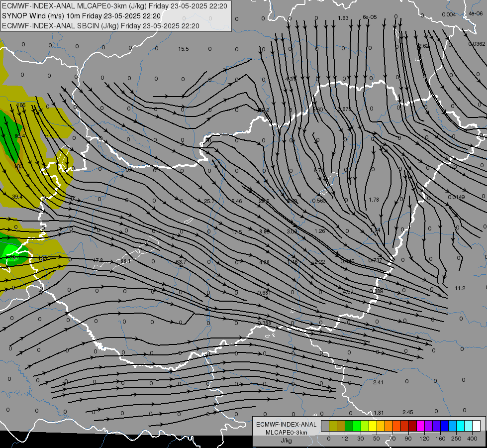Click the legend label 50
The width and height of the screenshot is (487, 448).
coord(376,439)
